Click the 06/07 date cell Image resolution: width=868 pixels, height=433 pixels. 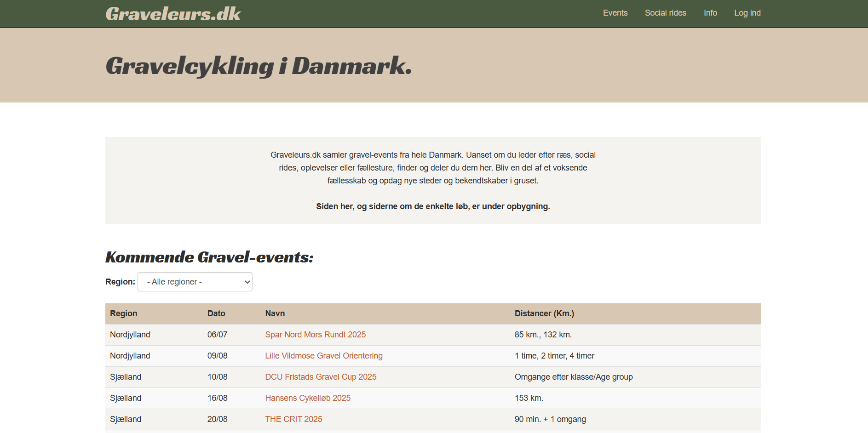(x=217, y=335)
